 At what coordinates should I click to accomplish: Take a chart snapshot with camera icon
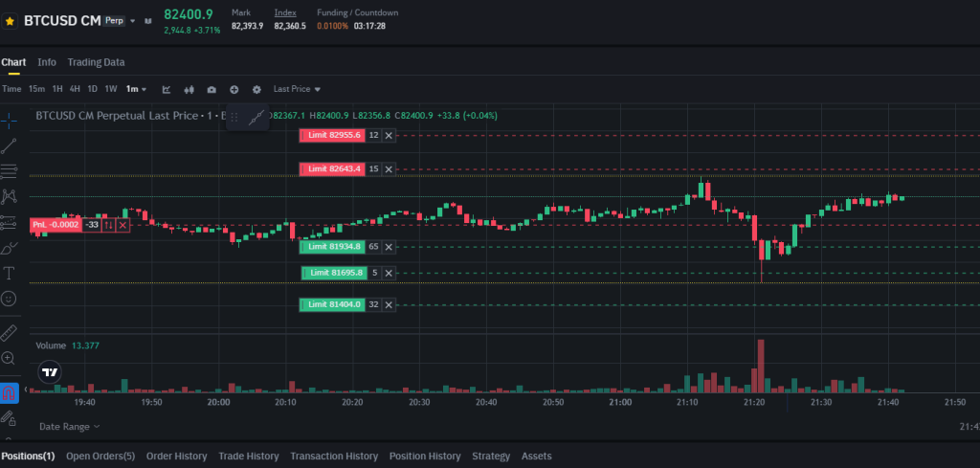click(211, 89)
